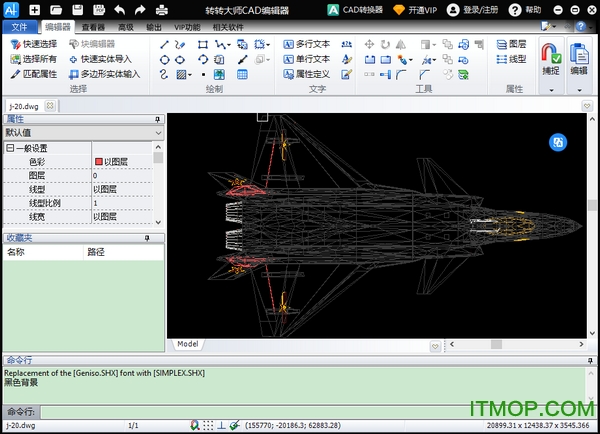
Task: Select the Circle drawing tool
Action: [x=165, y=60]
